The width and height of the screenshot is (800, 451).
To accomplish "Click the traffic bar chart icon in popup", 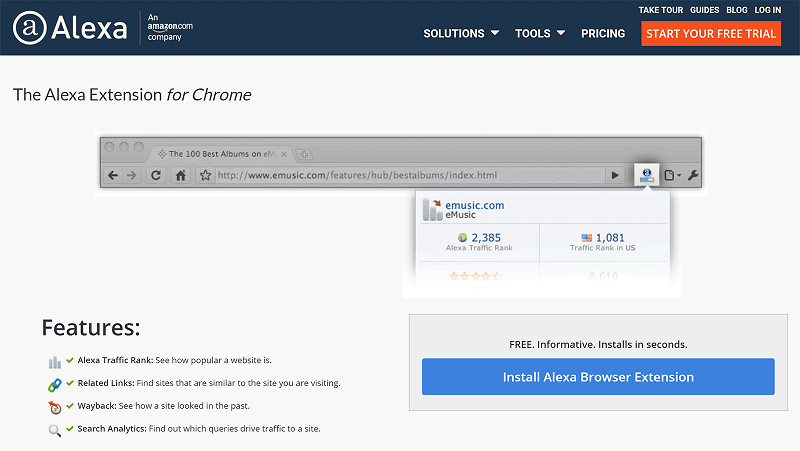I will [432, 210].
